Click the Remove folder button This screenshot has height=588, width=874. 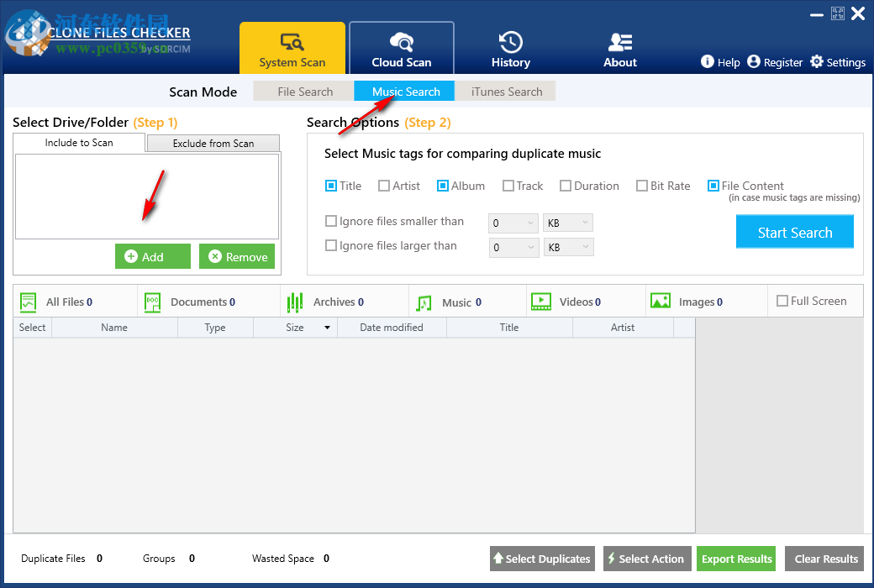237,256
